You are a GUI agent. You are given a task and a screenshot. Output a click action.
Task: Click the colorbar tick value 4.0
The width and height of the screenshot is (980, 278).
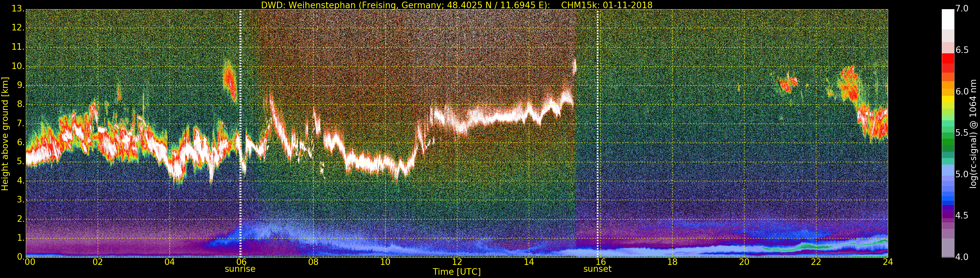click(x=962, y=257)
